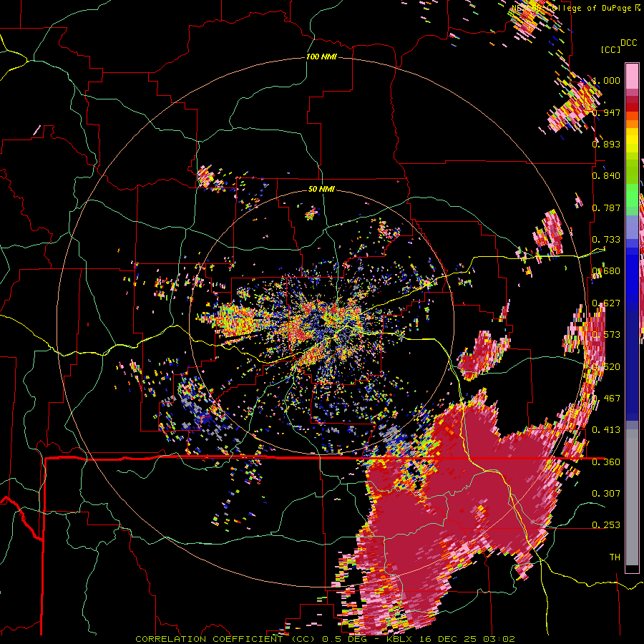Pick the light pink segment at the color bar top
The image size is (644, 644).
point(632,76)
